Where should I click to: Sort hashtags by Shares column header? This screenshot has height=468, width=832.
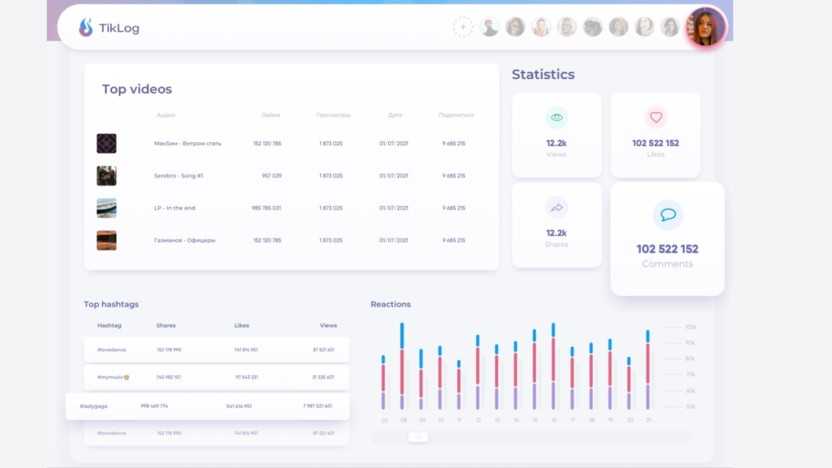(x=166, y=325)
